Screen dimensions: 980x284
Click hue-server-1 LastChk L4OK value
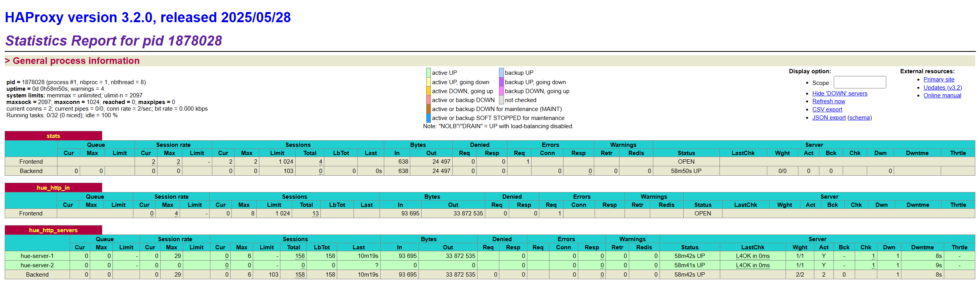pos(752,256)
